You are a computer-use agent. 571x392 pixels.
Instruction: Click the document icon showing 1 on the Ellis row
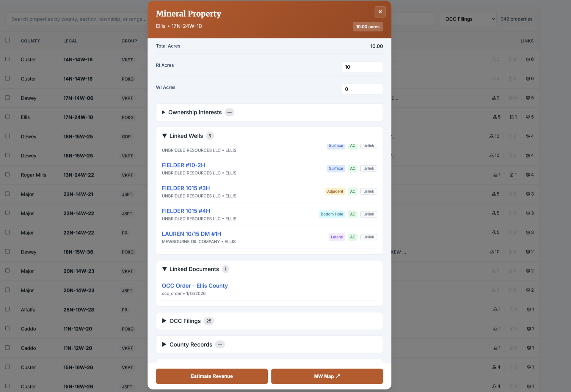point(513,117)
